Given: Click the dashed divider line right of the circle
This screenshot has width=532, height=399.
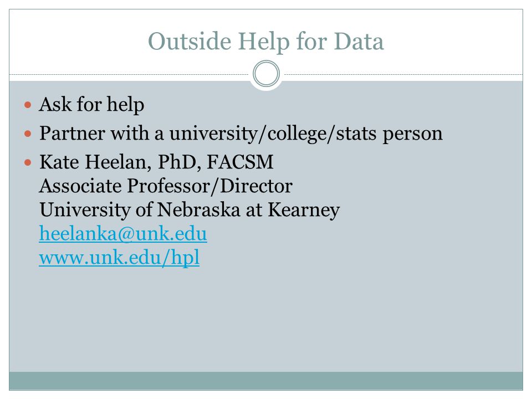Looking at the screenshot, I should [403, 74].
